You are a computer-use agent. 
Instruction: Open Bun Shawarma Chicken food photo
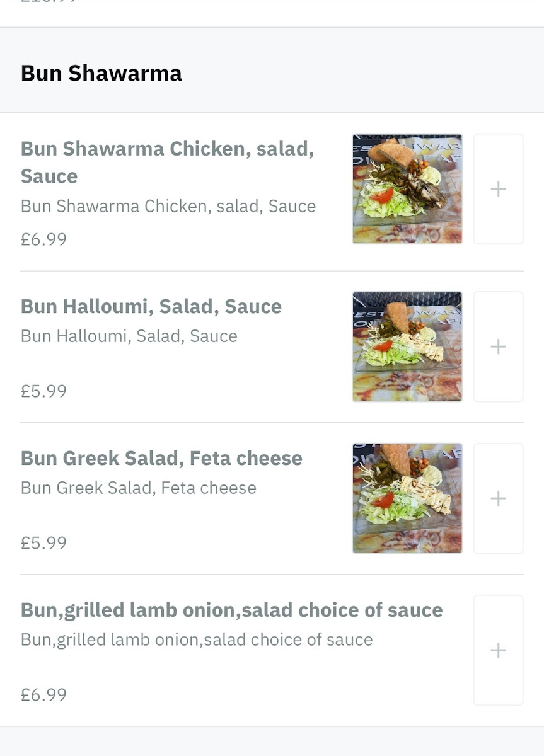[x=407, y=189]
